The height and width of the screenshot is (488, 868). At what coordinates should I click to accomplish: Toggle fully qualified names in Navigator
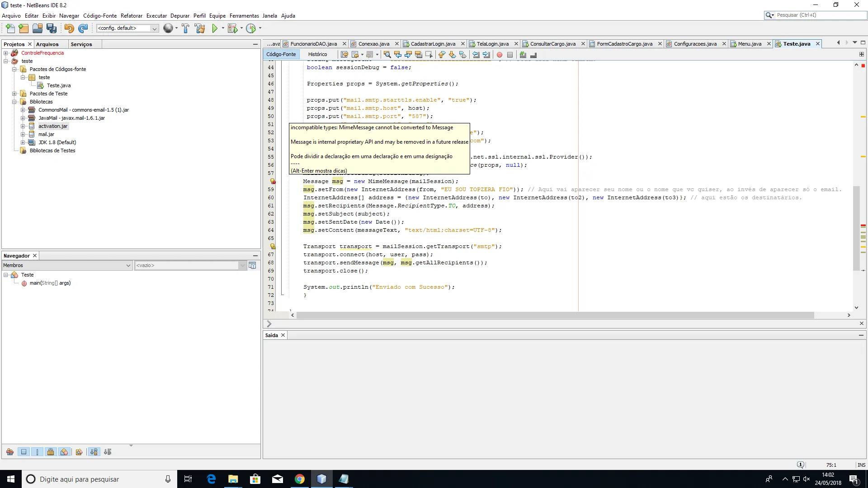[x=79, y=452]
